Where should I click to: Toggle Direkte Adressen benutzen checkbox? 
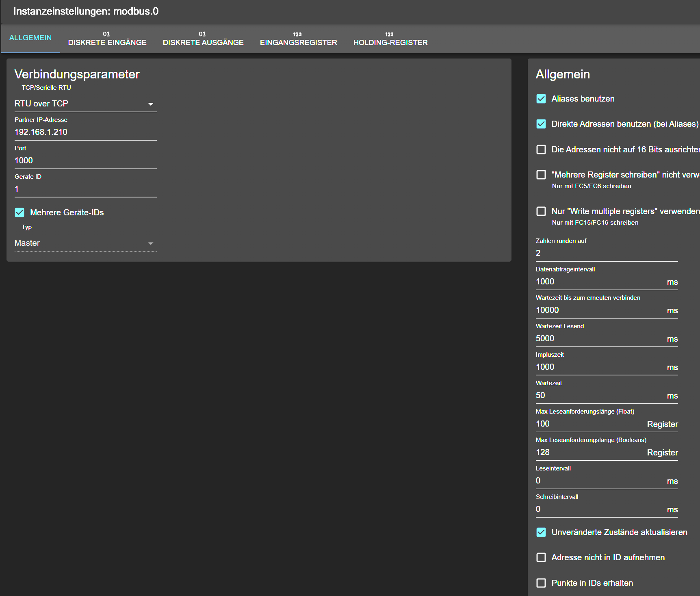[x=541, y=124]
